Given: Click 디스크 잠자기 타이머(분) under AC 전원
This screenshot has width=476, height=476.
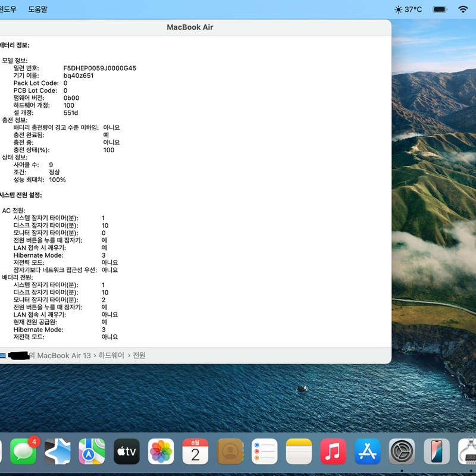Looking at the screenshot, I should coord(46,226).
